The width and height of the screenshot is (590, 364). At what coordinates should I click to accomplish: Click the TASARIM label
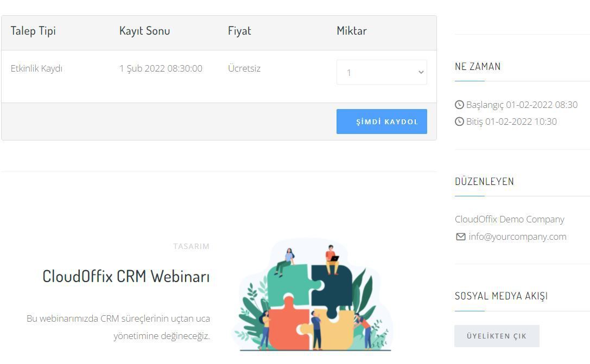(191, 246)
